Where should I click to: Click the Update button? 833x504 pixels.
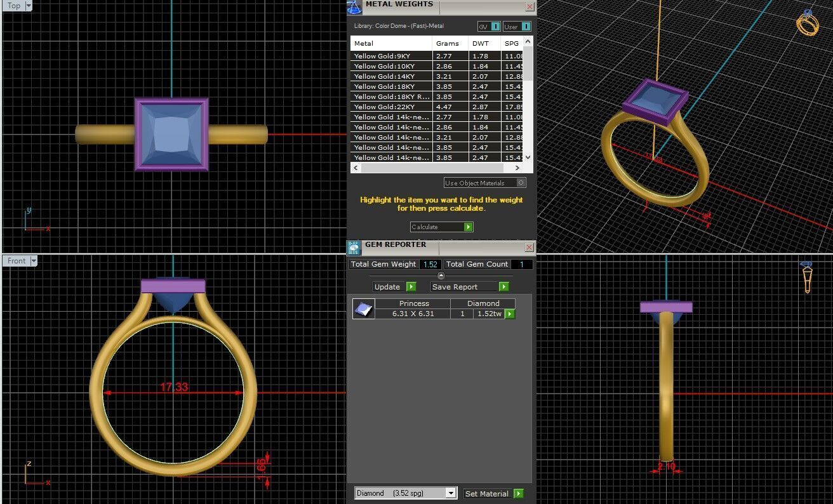[394, 287]
